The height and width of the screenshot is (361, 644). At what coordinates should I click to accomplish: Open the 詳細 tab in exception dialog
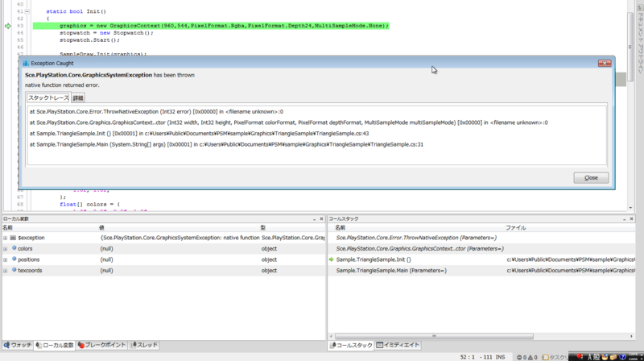(x=78, y=98)
